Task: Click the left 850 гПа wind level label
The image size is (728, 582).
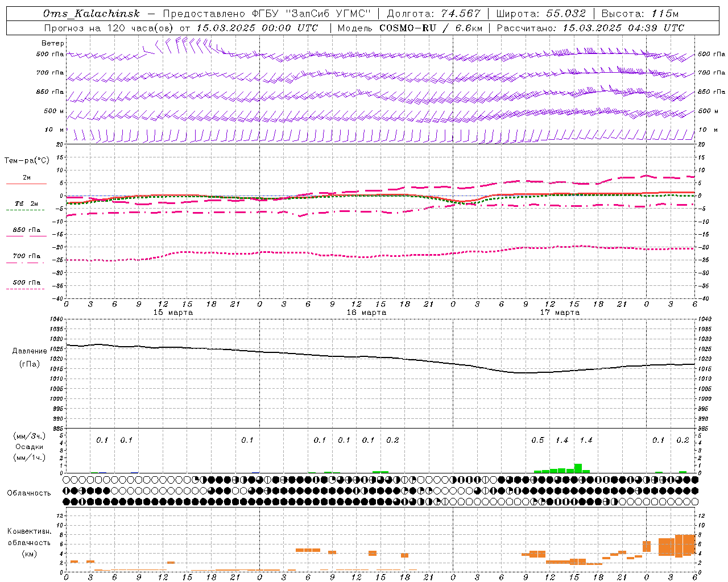Action: click(50, 92)
